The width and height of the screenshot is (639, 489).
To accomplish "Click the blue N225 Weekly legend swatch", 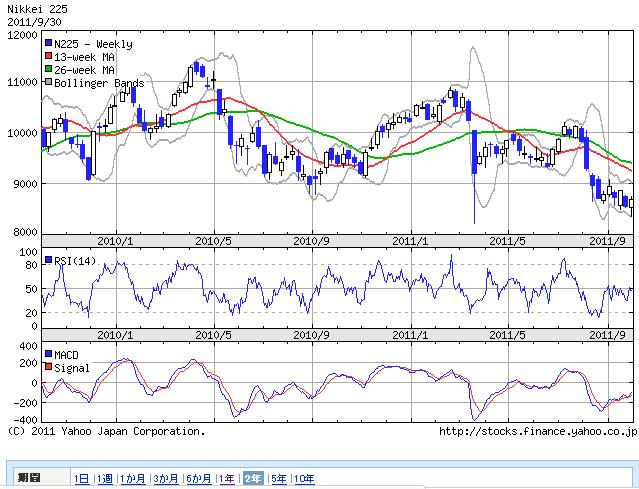I will 48,44.
